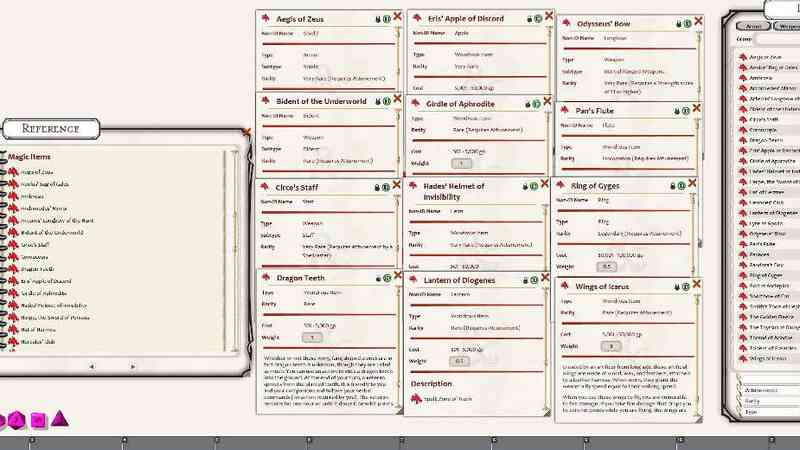
Task: Toggle the lock on Circe's Staff window
Action: [x=377, y=187]
